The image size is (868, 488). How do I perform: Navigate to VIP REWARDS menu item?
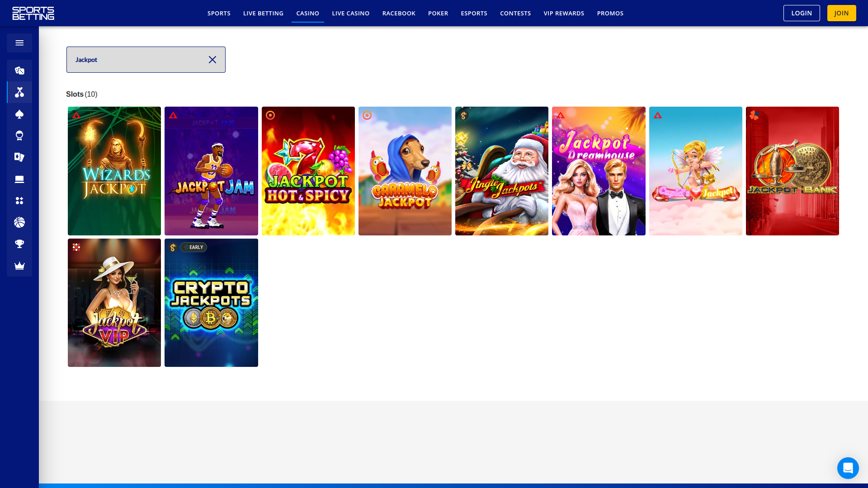coord(564,13)
